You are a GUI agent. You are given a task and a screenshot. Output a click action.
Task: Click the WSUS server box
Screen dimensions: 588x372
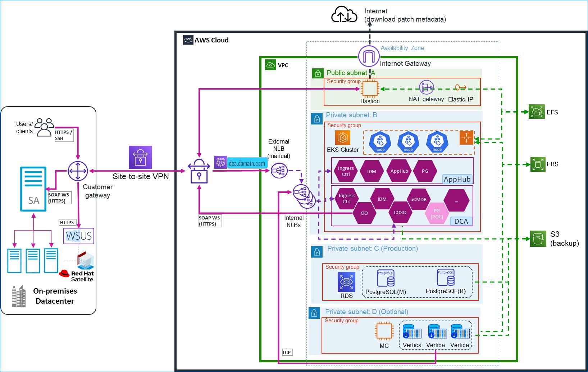[78, 236]
